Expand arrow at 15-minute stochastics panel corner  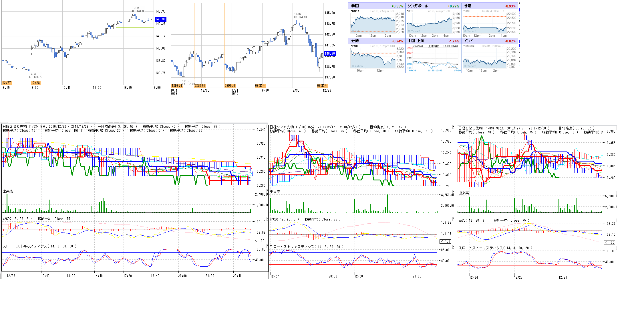[x=453, y=246]
